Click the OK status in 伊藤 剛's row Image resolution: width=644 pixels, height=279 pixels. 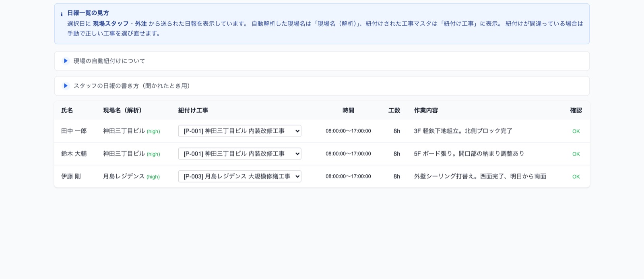click(x=576, y=177)
